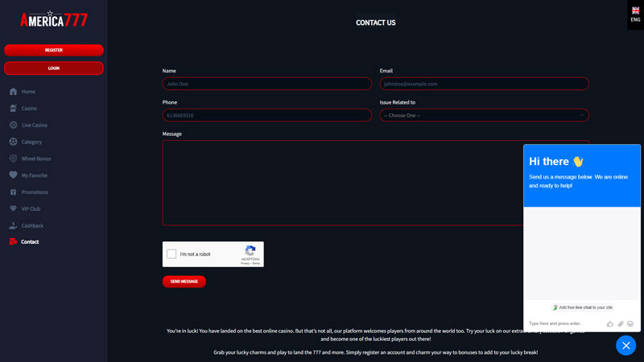This screenshot has height=362, width=644.
Task: Open the Cashback menu item
Action: [32, 226]
